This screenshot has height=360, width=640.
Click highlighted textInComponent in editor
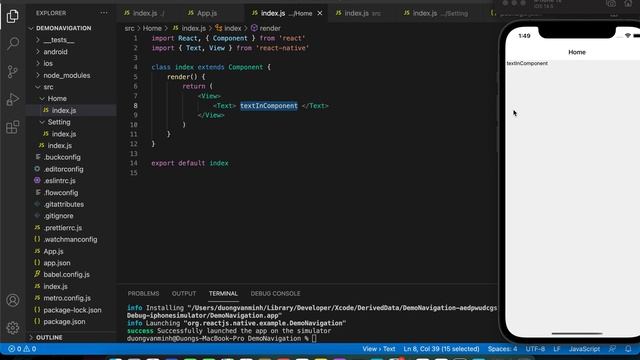tap(269, 106)
